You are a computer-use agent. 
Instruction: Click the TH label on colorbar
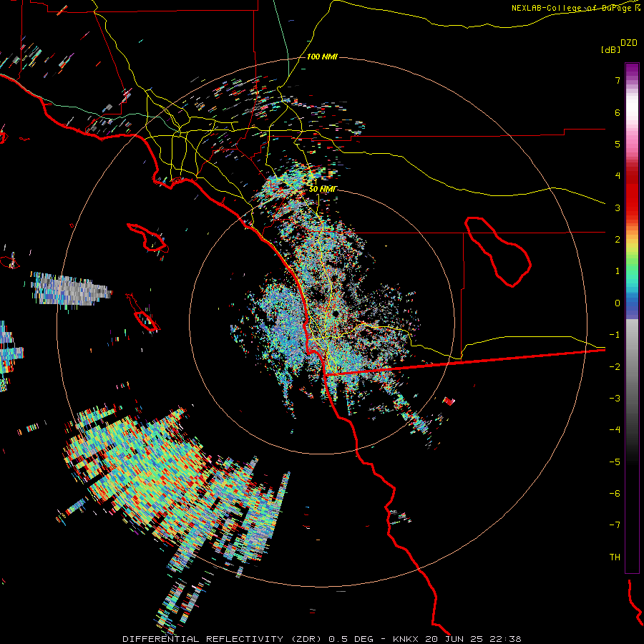[615, 557]
